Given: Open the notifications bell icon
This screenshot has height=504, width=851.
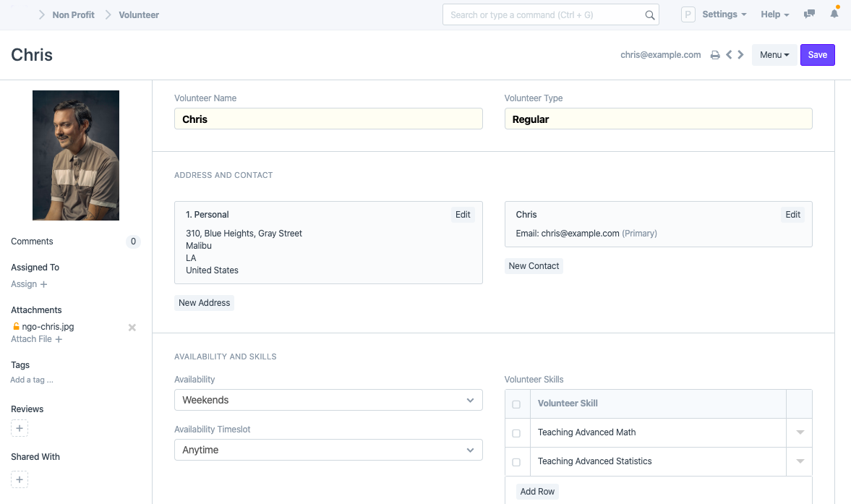Looking at the screenshot, I should coord(834,14).
